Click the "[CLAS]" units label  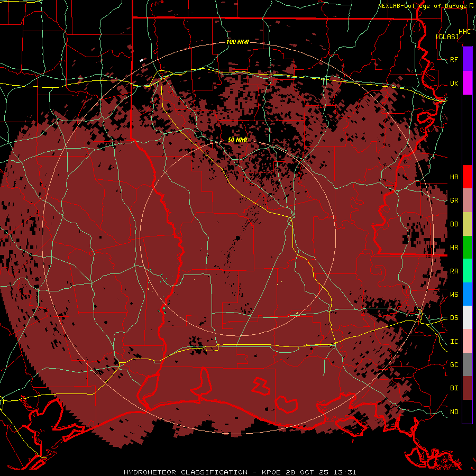447,36
